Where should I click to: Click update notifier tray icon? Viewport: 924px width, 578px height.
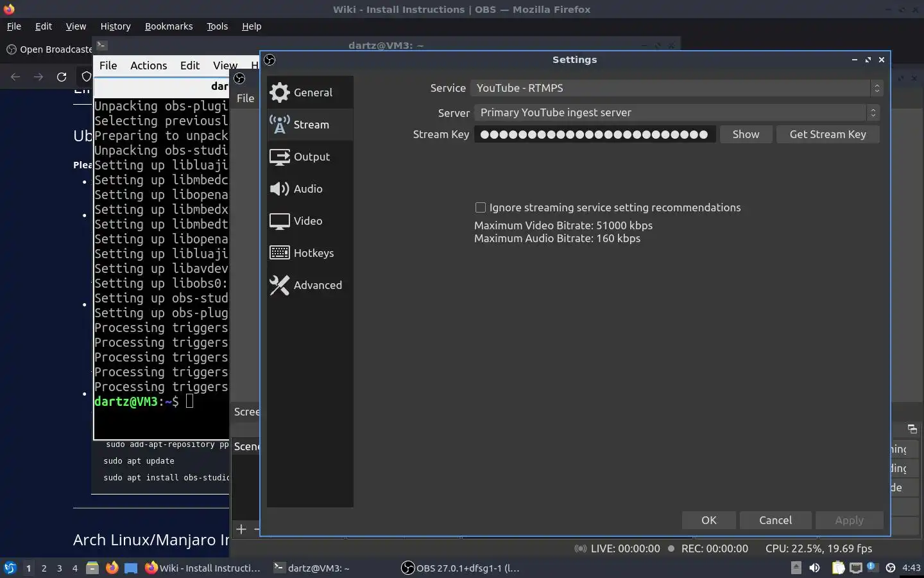pyautogui.click(x=872, y=567)
